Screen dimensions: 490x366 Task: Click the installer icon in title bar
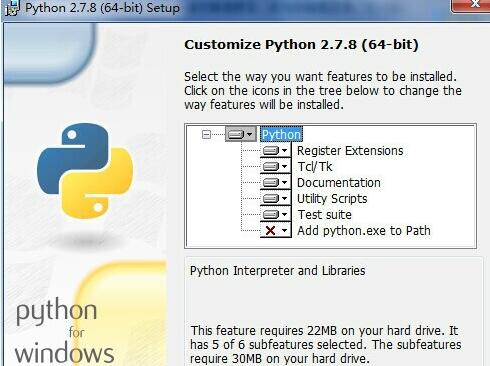click(x=12, y=8)
